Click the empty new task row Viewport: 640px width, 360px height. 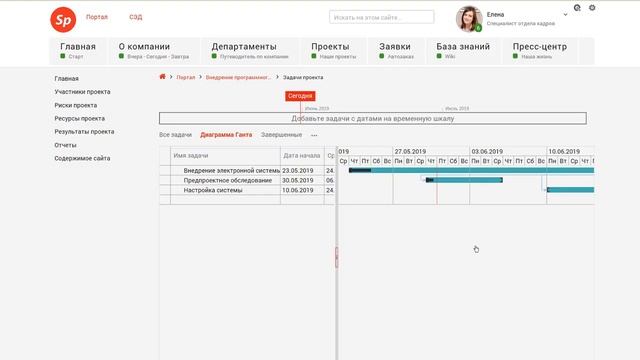point(247,200)
